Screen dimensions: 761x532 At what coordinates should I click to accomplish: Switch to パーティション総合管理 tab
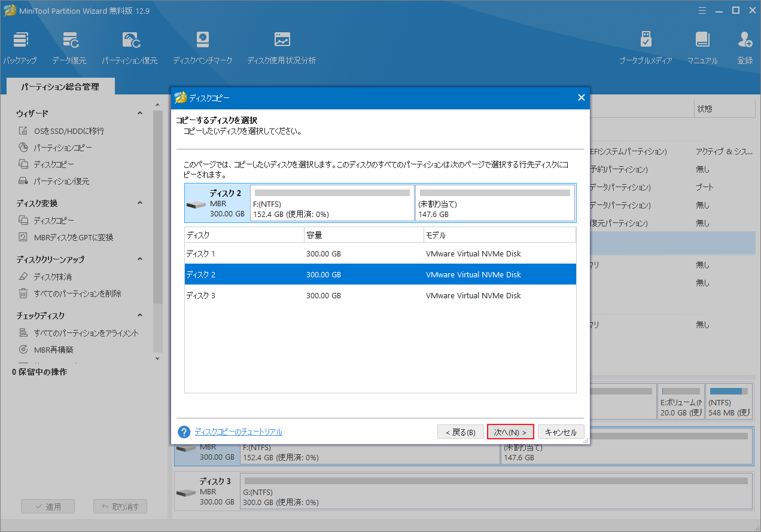[x=60, y=87]
